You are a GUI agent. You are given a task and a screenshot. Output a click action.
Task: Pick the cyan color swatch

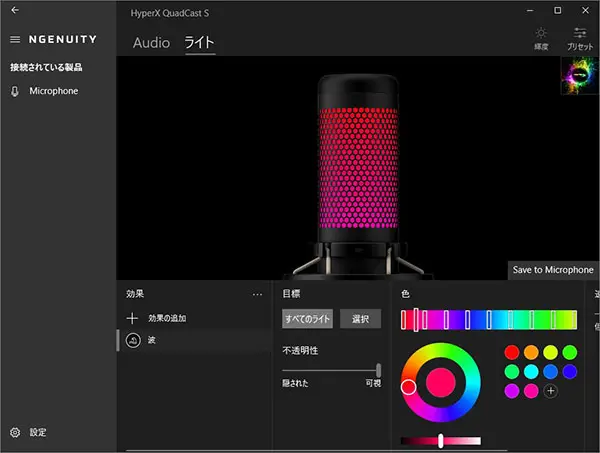(x=531, y=372)
